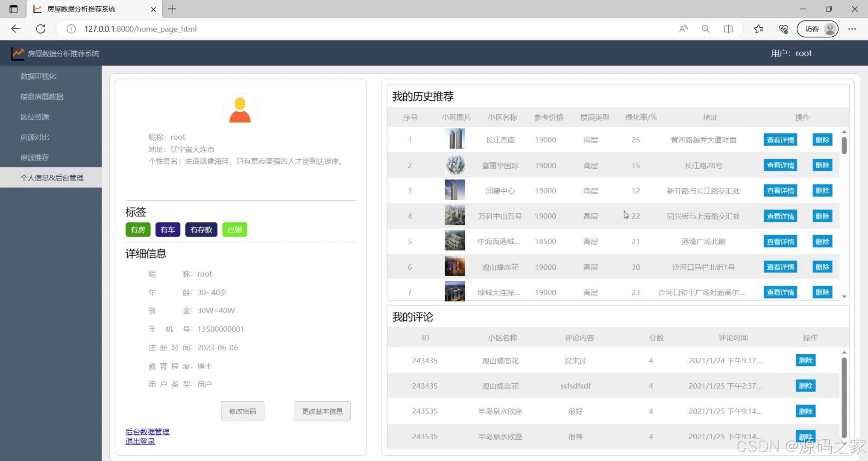Click the 长江杰座 community thumbnail
The image size is (868, 461).
[455, 139]
